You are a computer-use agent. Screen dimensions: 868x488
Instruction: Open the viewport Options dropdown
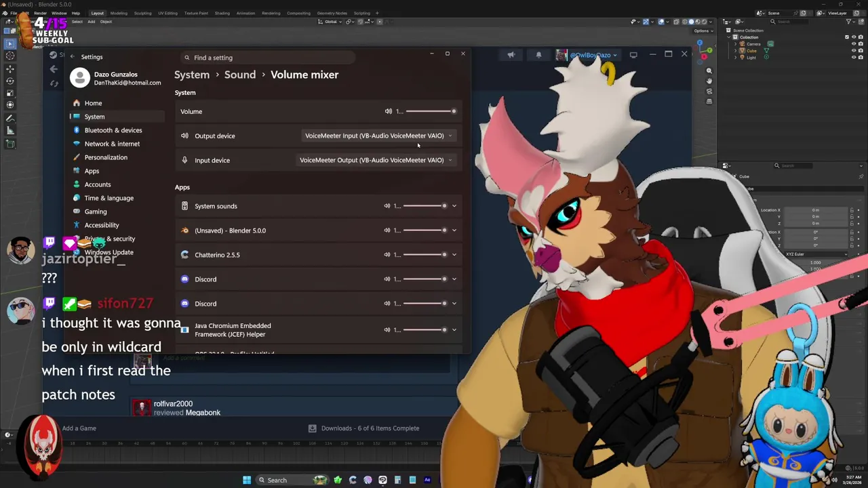tap(703, 30)
